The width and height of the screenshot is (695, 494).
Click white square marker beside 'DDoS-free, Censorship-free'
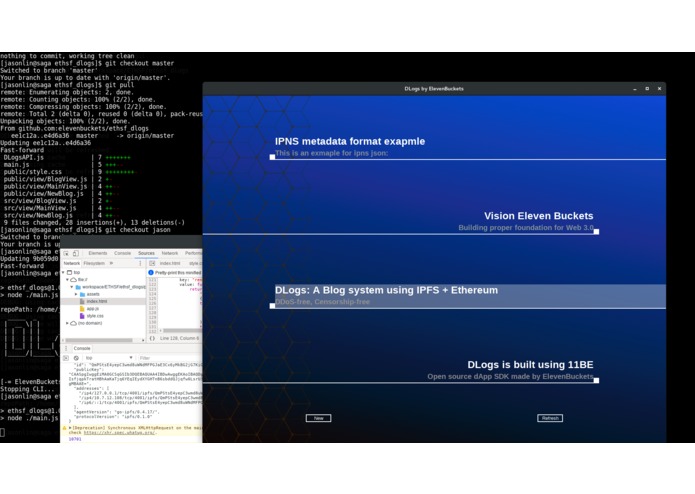pos(272,306)
